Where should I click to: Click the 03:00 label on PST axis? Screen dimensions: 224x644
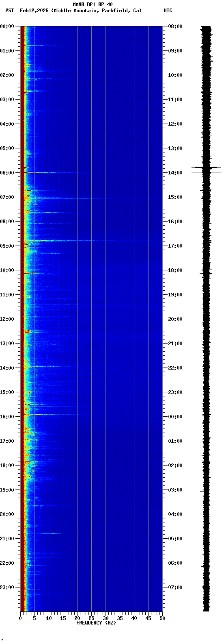(7, 100)
